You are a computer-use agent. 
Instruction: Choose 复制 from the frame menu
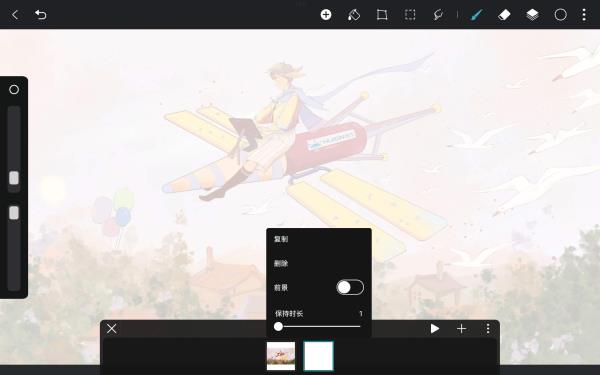click(281, 239)
